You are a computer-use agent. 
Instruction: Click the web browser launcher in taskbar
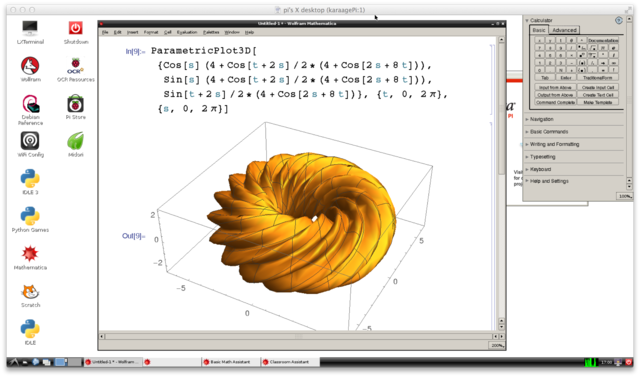coord(36,362)
